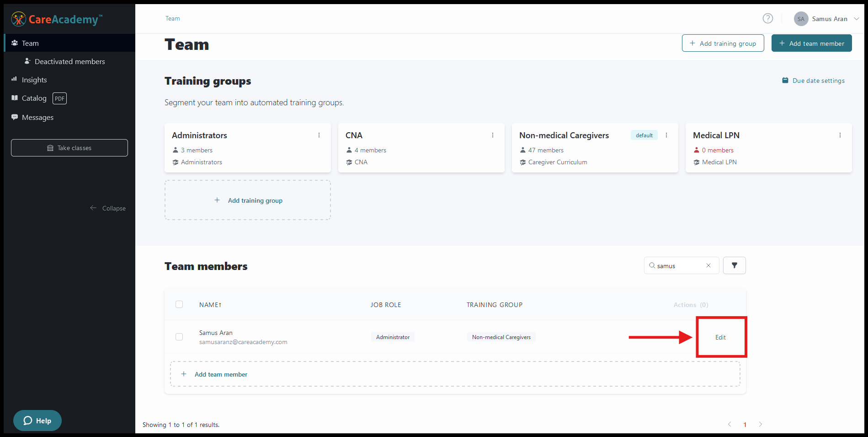
Task: Clear the samus search text
Action: pos(708,265)
